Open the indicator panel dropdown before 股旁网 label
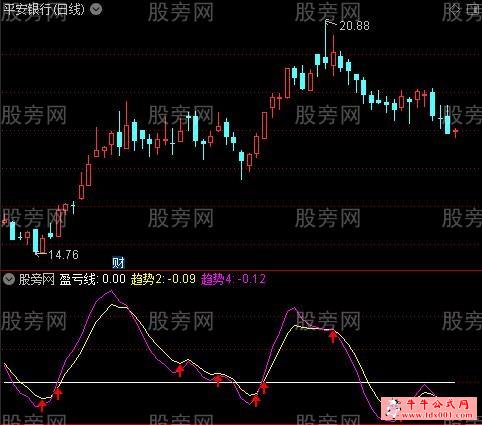The width and height of the screenshot is (482, 425). click(x=9, y=279)
